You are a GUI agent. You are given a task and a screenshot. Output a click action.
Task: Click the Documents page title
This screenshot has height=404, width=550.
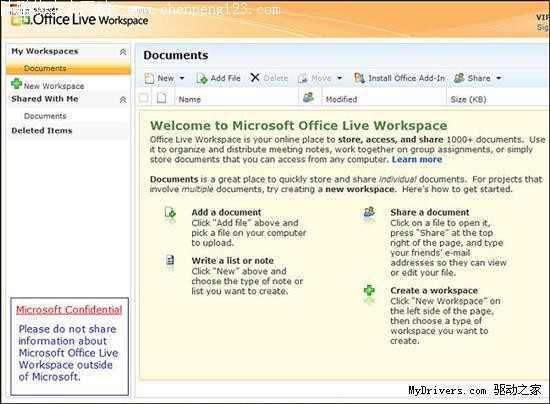pyautogui.click(x=176, y=55)
